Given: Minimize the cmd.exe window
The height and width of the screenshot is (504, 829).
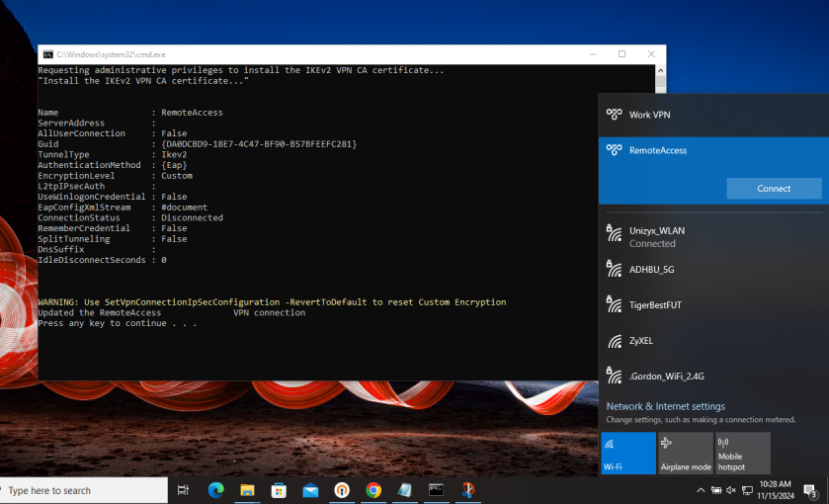Looking at the screenshot, I should 593,54.
